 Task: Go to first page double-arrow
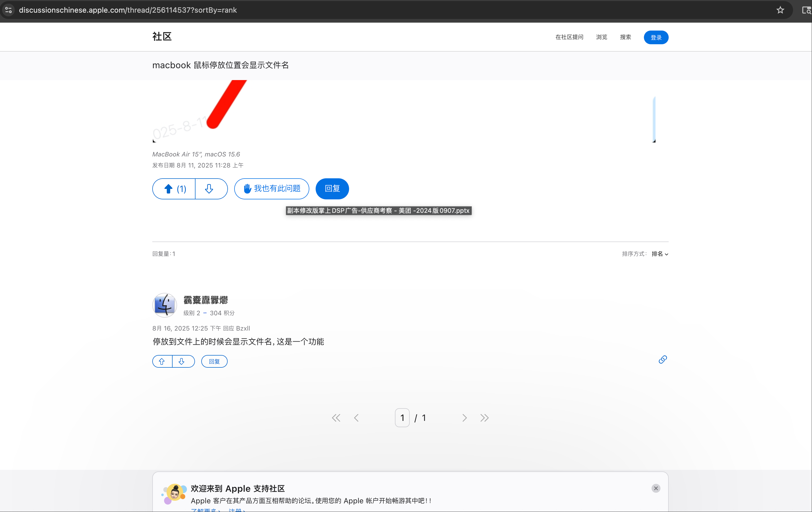(x=336, y=418)
